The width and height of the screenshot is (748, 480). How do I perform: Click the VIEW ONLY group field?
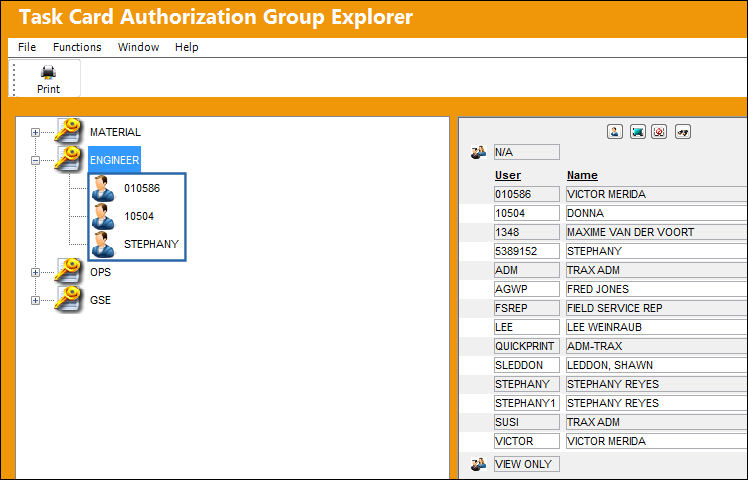[x=527, y=464]
